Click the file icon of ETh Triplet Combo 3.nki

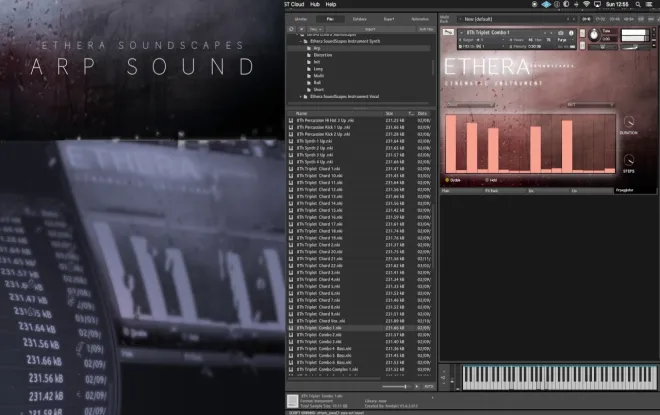(x=291, y=342)
